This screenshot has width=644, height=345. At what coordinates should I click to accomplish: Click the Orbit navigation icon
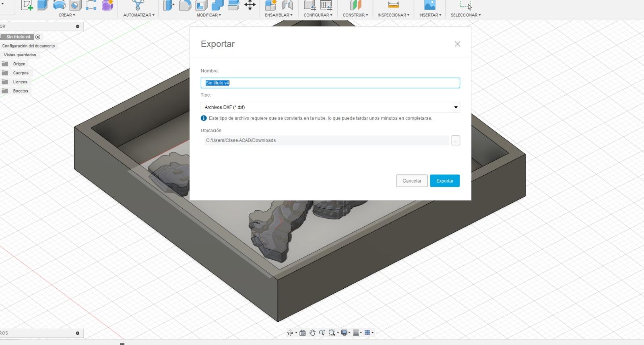coord(290,333)
